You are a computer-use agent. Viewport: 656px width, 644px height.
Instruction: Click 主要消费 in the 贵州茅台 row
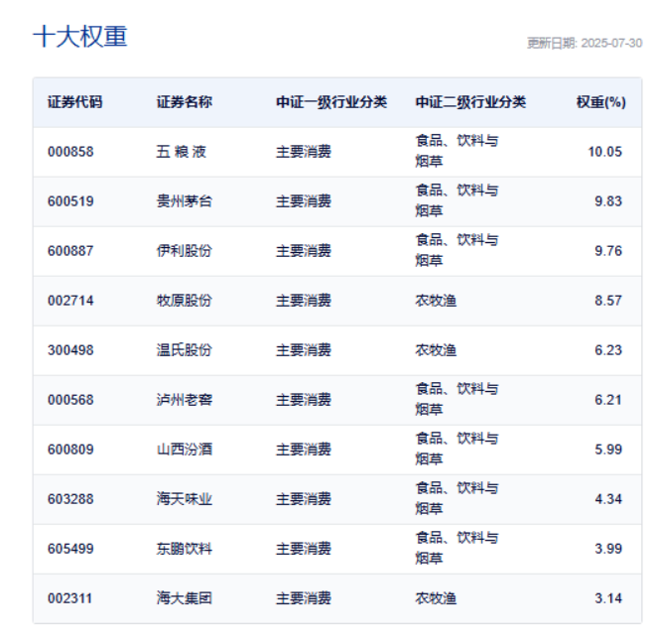point(304,201)
